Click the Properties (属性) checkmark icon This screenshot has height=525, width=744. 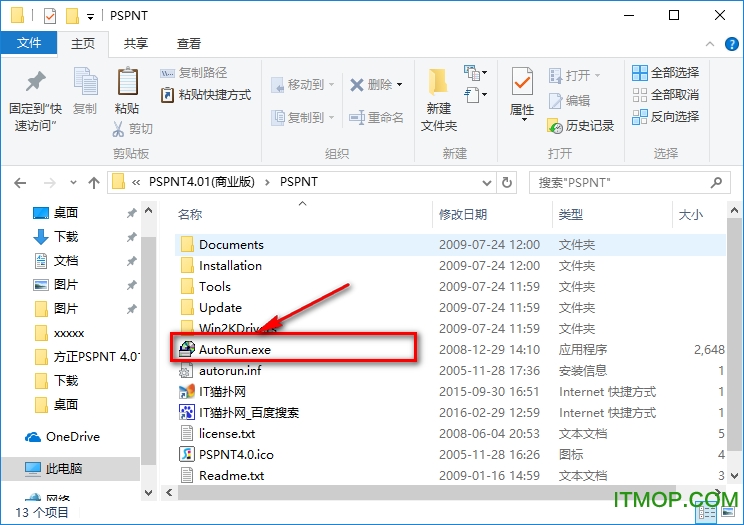(522, 82)
